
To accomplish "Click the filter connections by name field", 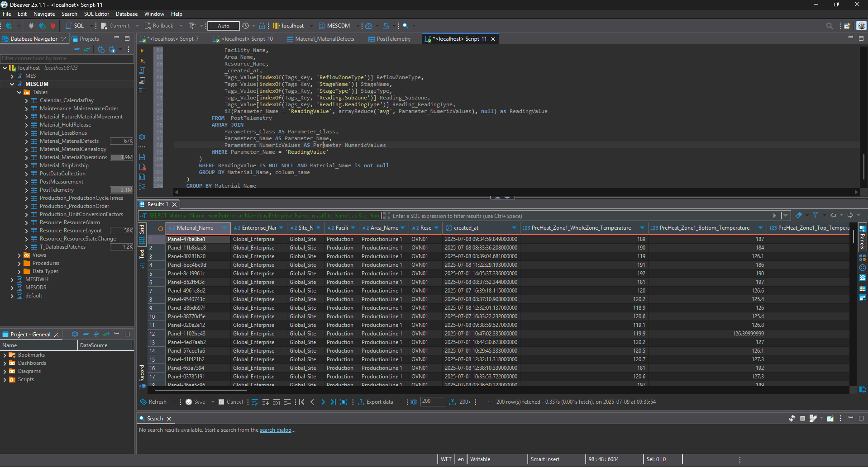I will 67,58.
